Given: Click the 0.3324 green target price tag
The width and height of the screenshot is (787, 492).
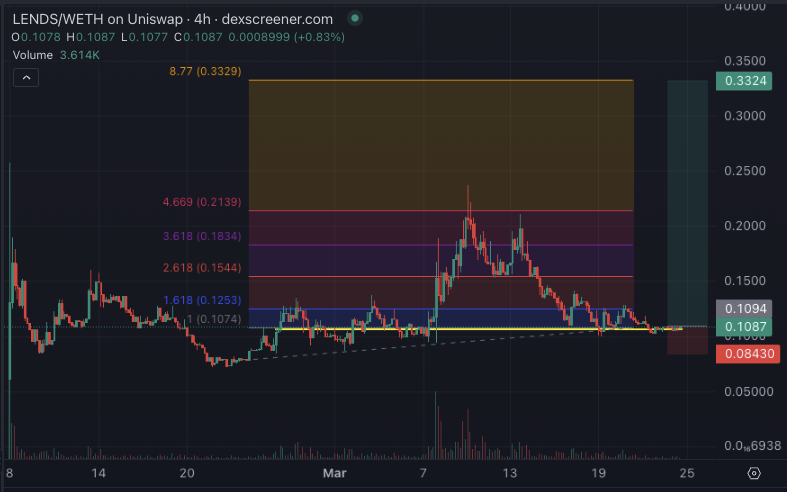Looking at the screenshot, I should tap(746, 81).
